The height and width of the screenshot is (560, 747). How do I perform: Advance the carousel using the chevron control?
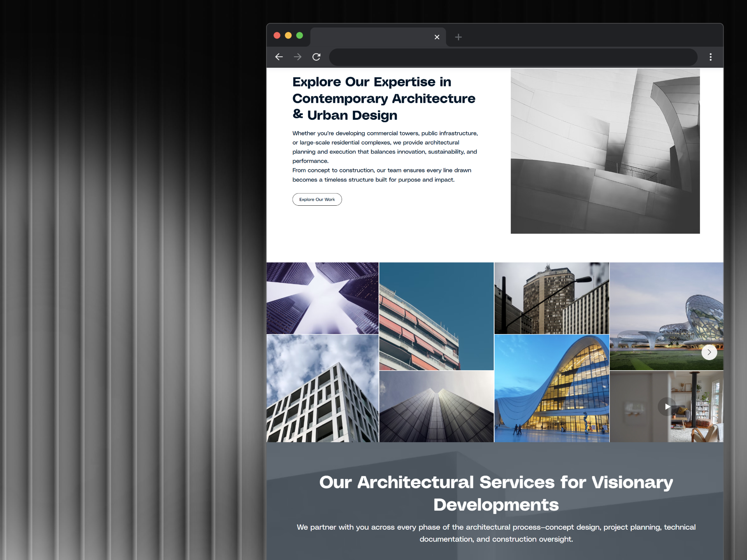tap(709, 352)
